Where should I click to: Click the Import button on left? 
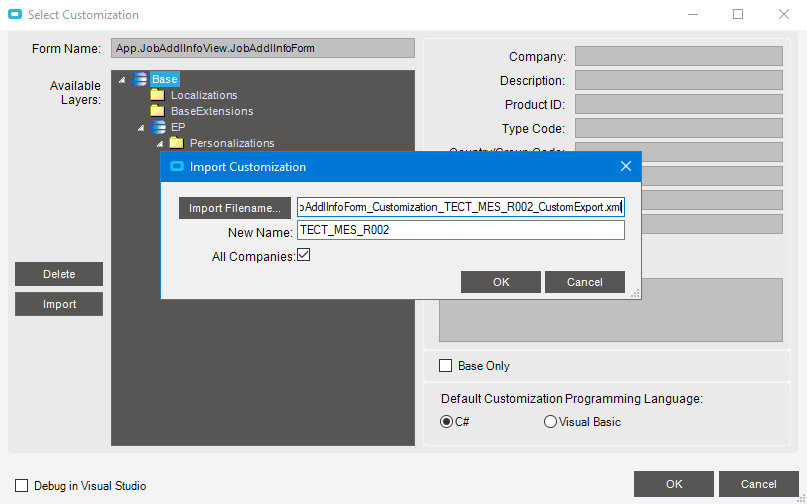click(x=59, y=304)
